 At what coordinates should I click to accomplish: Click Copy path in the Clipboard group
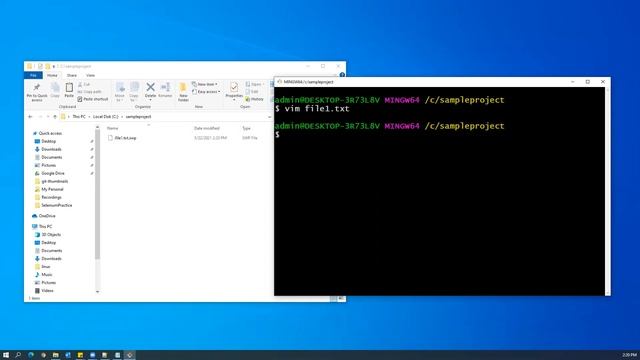pyautogui.click(x=89, y=92)
